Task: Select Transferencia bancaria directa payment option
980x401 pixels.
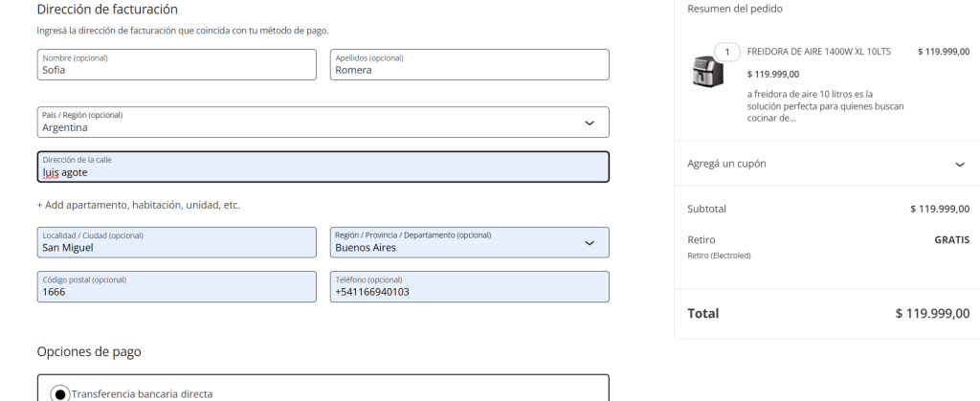Action: coord(59,393)
